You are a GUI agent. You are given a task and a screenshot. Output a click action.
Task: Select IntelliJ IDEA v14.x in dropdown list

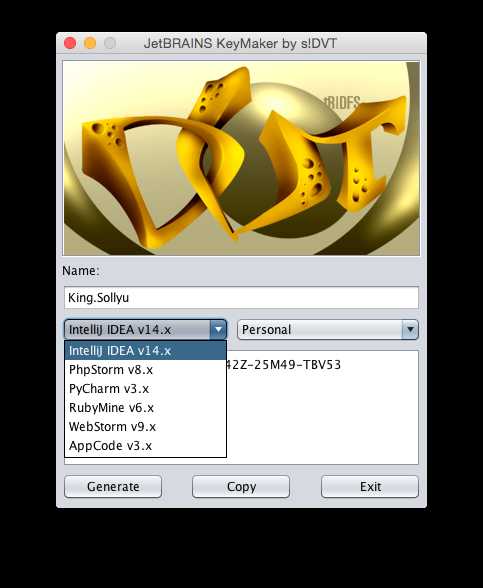pyautogui.click(x=146, y=351)
